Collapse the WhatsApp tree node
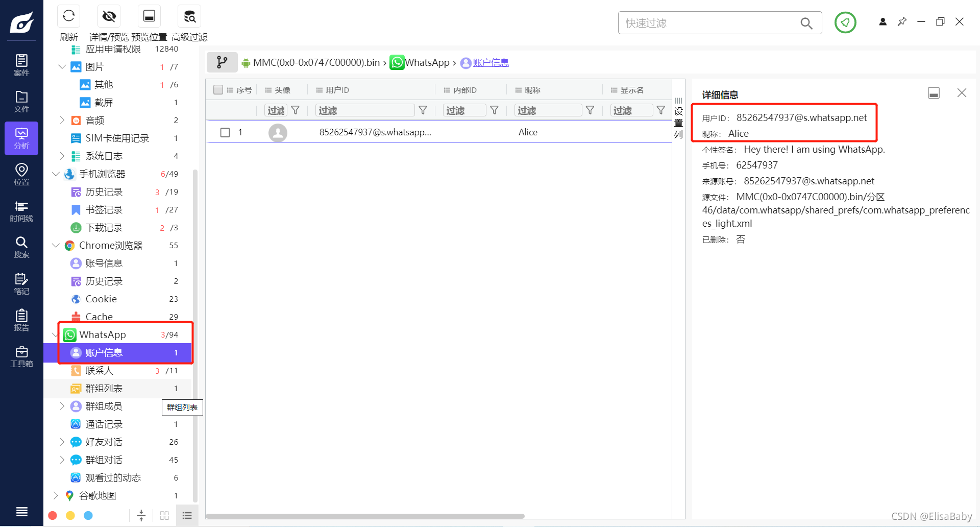This screenshot has width=980, height=527. pos(55,335)
